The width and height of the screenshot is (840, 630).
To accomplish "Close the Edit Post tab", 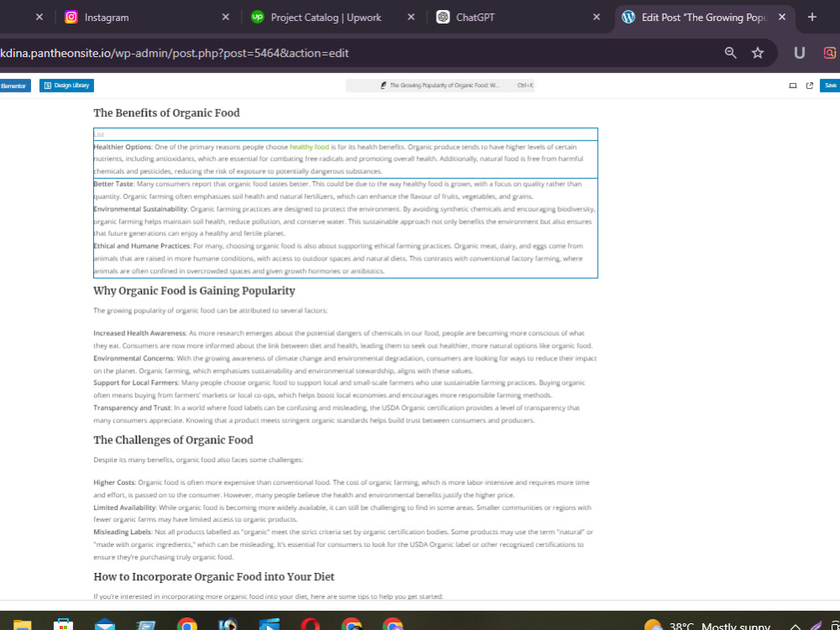I will click(781, 17).
